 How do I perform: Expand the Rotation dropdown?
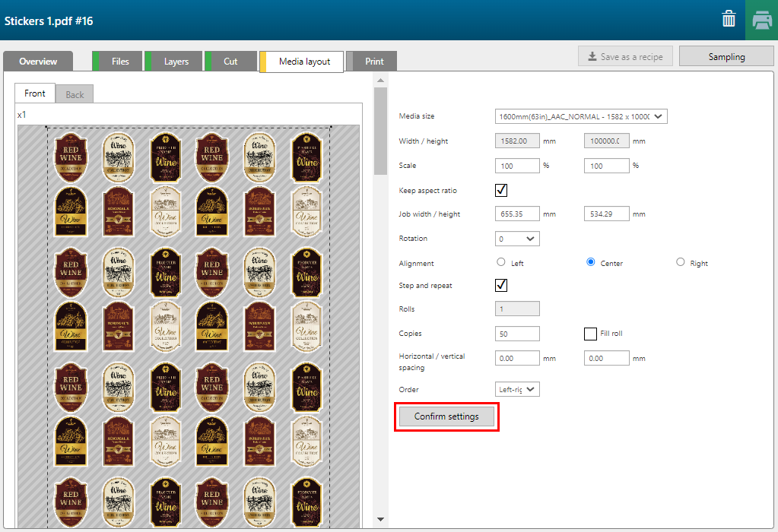[x=517, y=239]
